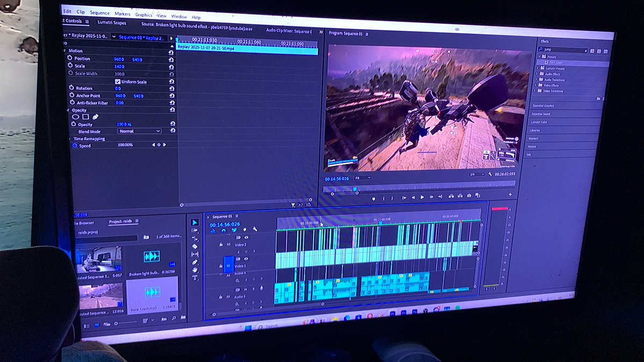This screenshot has width=644, height=362.
Task: Click the Program monitor scrubber playhead
Action: (x=355, y=189)
